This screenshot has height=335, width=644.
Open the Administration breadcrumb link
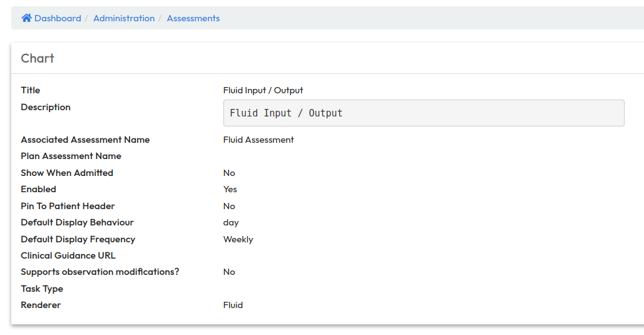(124, 18)
